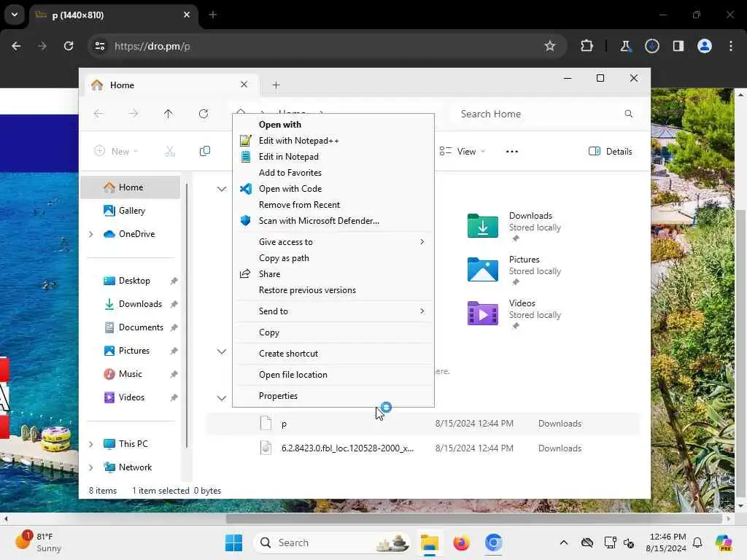Click the Explorer forward arrow

133,114
